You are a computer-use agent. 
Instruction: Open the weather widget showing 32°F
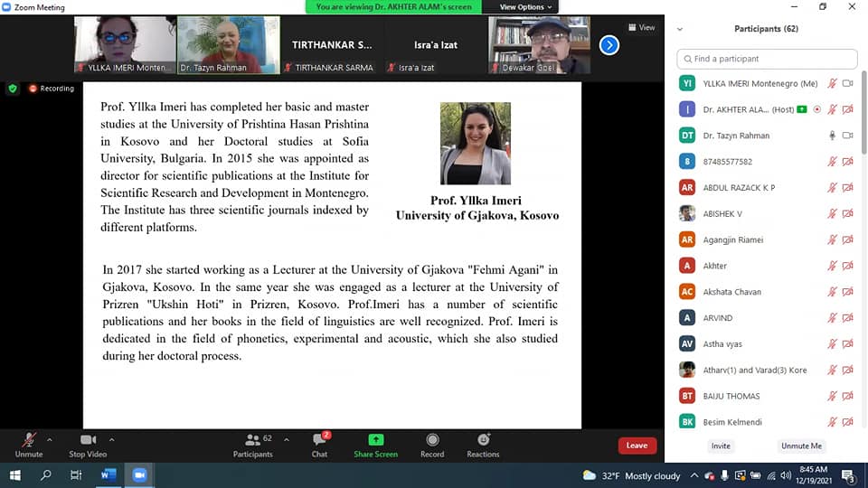632,476
